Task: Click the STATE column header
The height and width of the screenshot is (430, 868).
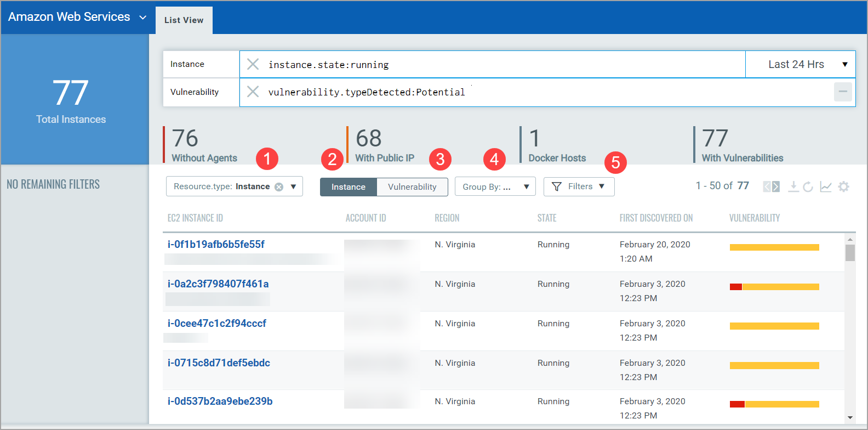Action: (547, 218)
